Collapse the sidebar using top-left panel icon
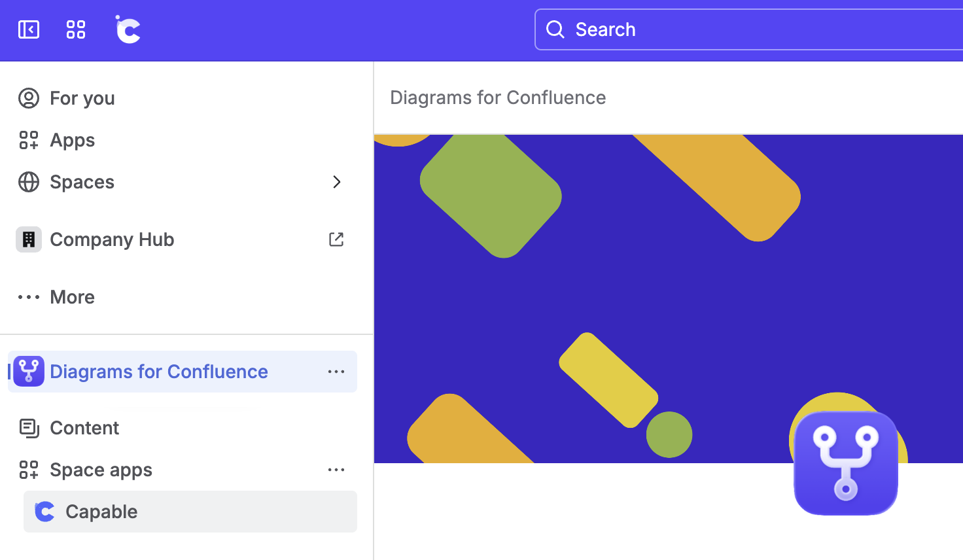The width and height of the screenshot is (963, 560). [29, 29]
